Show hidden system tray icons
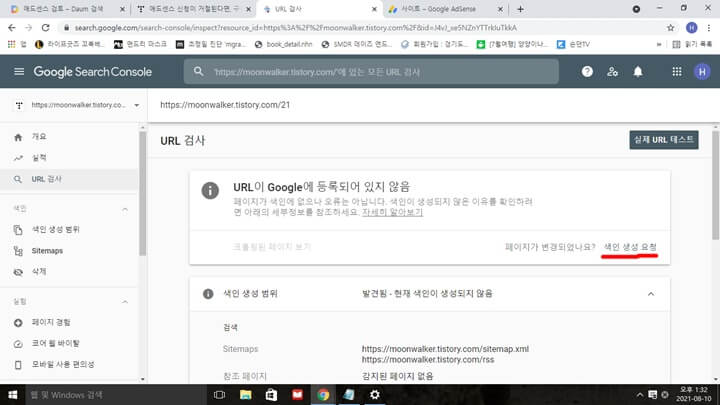Screen dimensions: 720x405 click(x=640, y=395)
